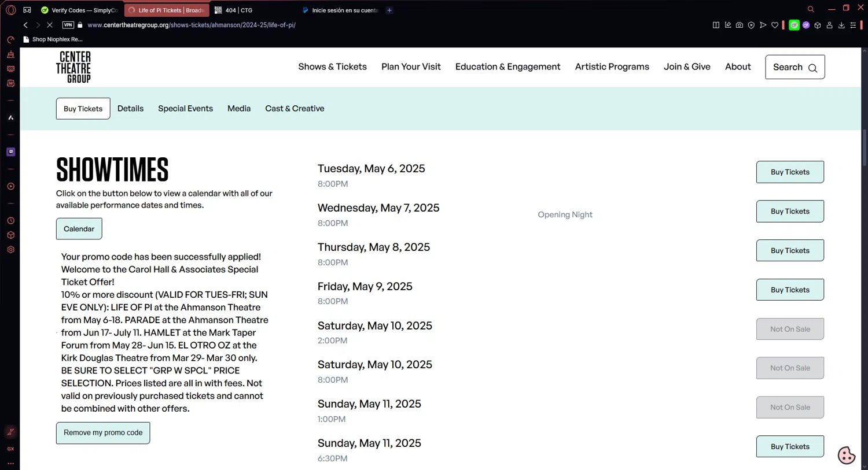The image size is (868, 470).
Task: Go to Special Events section
Action: coord(185,108)
